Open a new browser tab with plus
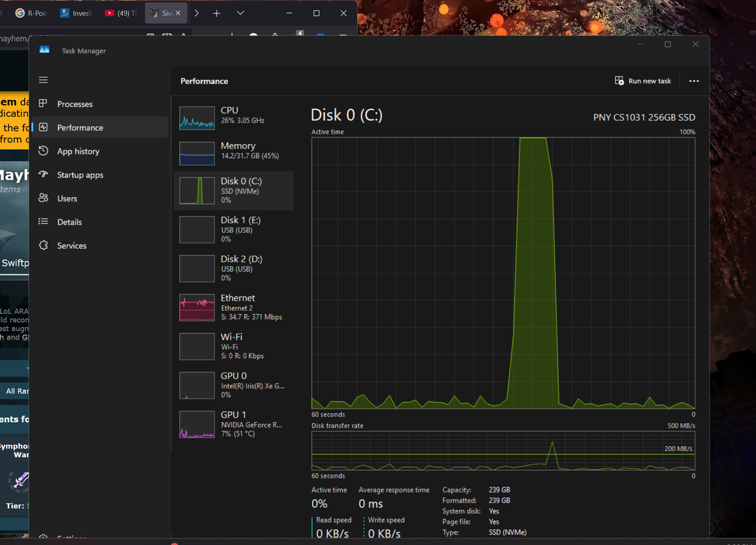The height and width of the screenshot is (545, 756). pyautogui.click(x=217, y=13)
